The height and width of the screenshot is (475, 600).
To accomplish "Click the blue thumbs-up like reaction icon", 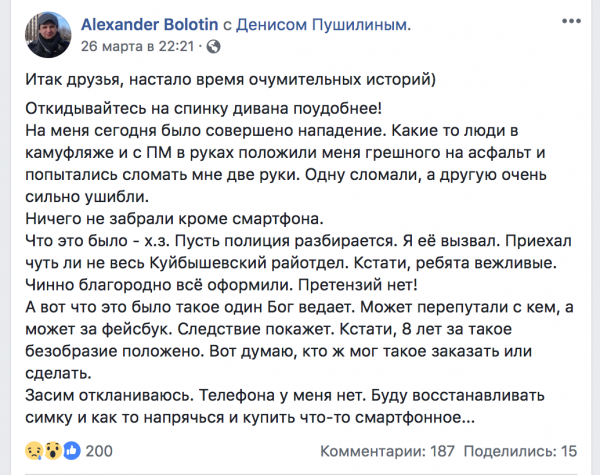I will (72, 451).
